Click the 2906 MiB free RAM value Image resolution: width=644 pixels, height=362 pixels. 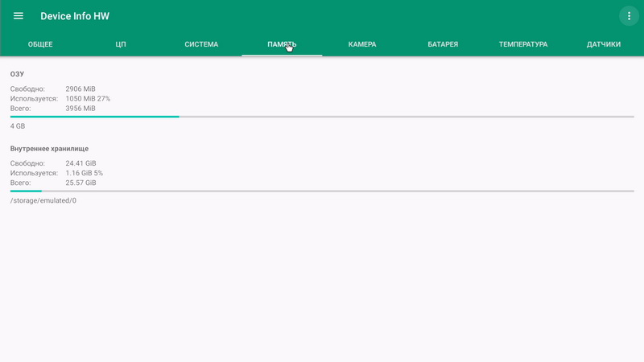(80, 88)
